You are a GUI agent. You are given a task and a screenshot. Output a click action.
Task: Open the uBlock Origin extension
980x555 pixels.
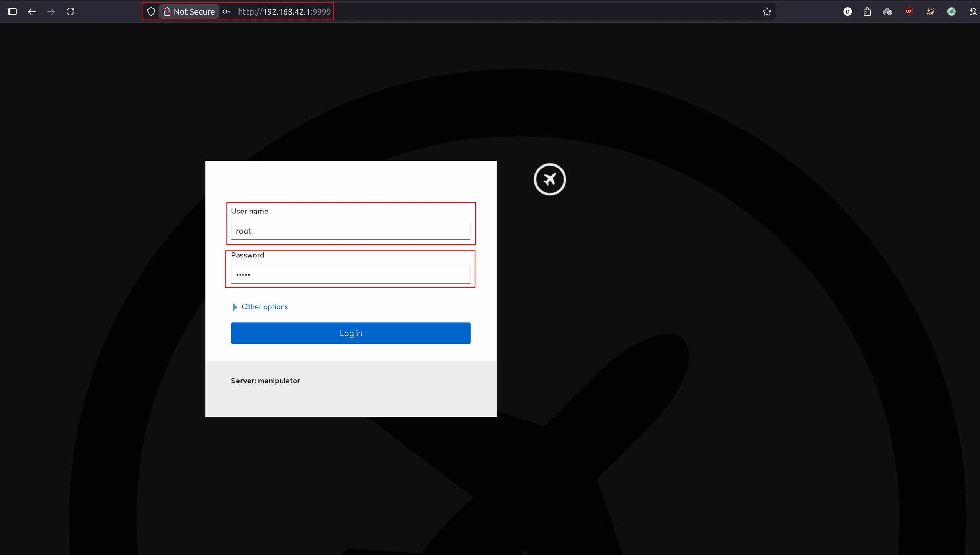tap(909, 11)
